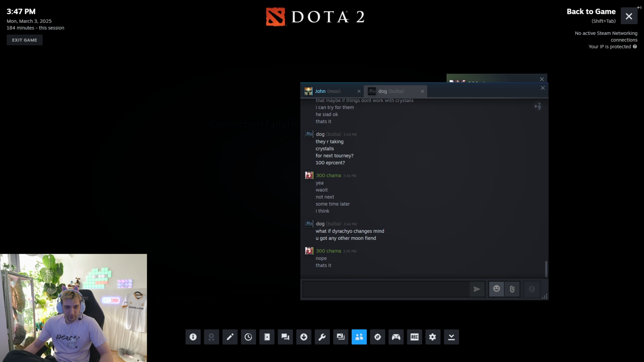Select the dog (bulba) chat tab
The width and height of the screenshot is (644, 362).
(391, 91)
